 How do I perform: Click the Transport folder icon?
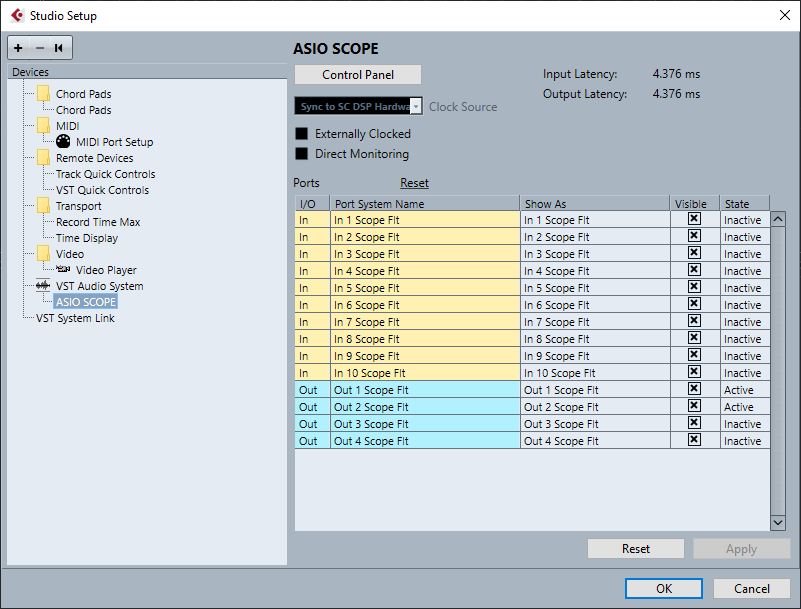point(43,206)
